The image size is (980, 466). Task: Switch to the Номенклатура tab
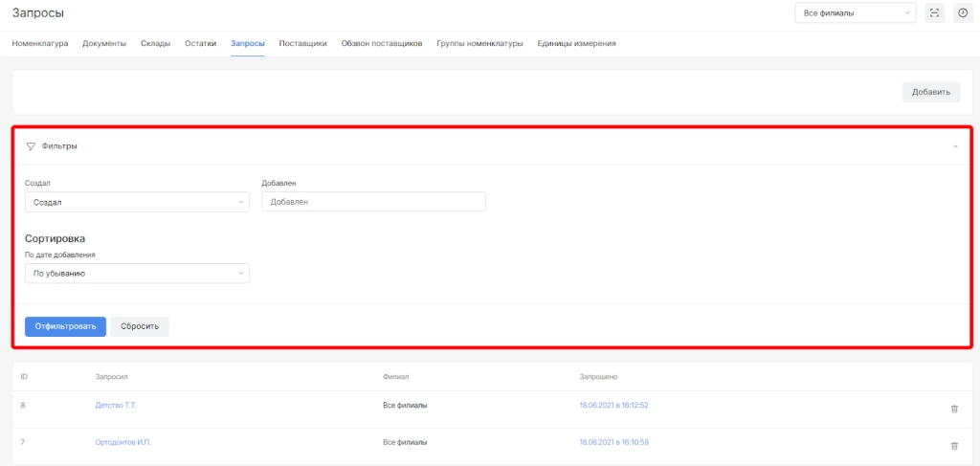(40, 44)
